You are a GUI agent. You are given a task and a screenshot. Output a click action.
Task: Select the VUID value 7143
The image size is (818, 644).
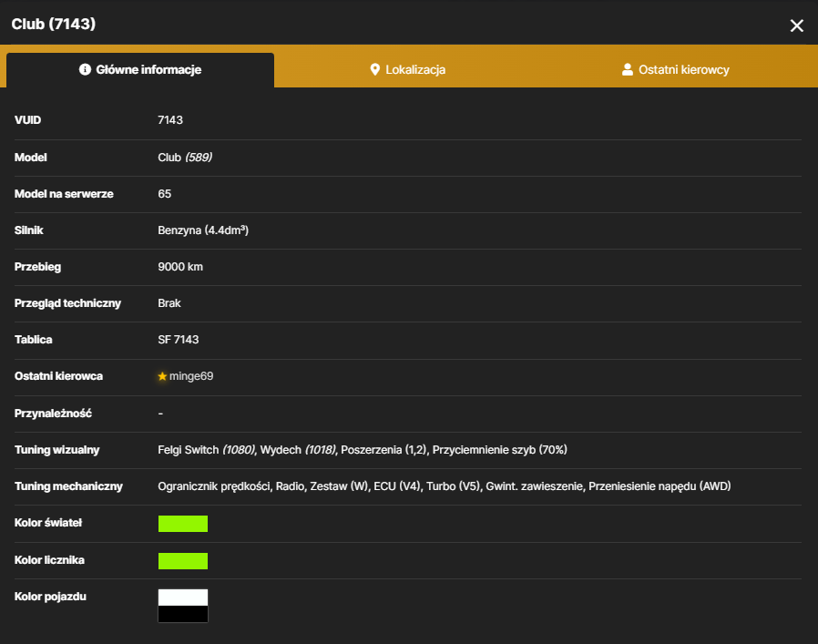170,120
